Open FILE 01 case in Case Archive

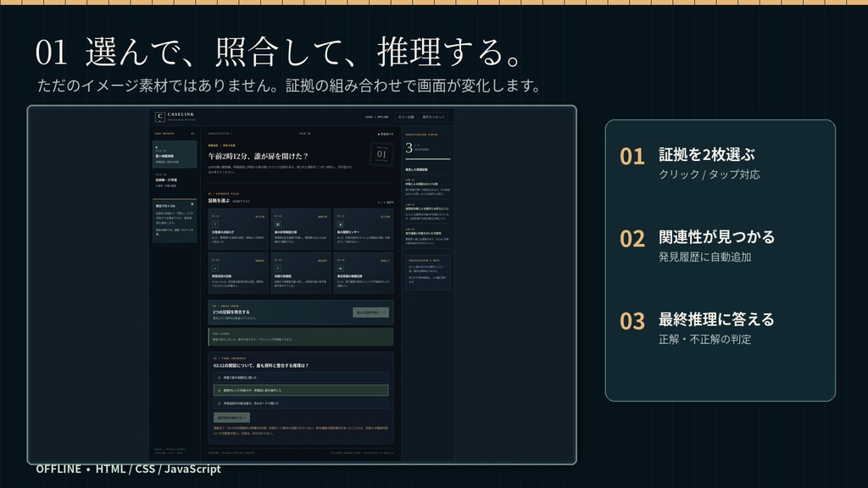[x=175, y=154]
